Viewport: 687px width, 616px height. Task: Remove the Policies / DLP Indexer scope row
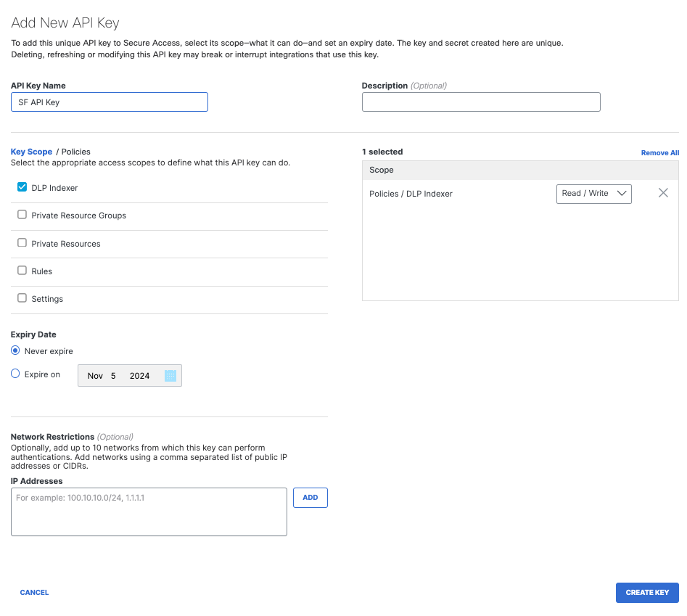pyautogui.click(x=662, y=193)
